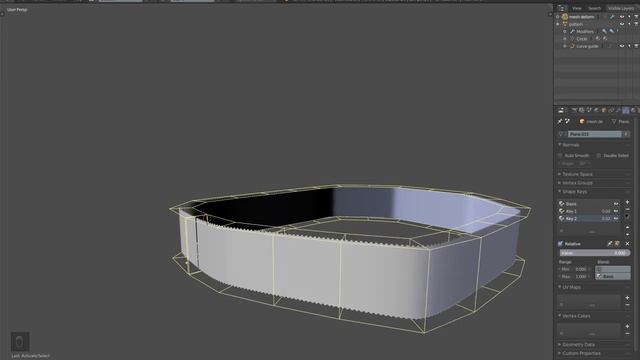Click the curve guide curve icon in outliner
640x360 pixels.
click(x=572, y=46)
